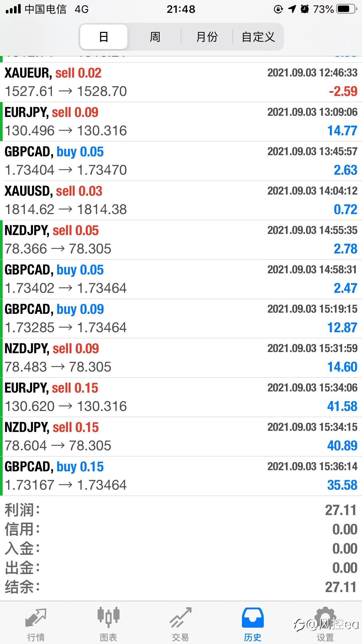Open EURJPY sell 0.09 trade details
The image size is (362, 644).
181,122
